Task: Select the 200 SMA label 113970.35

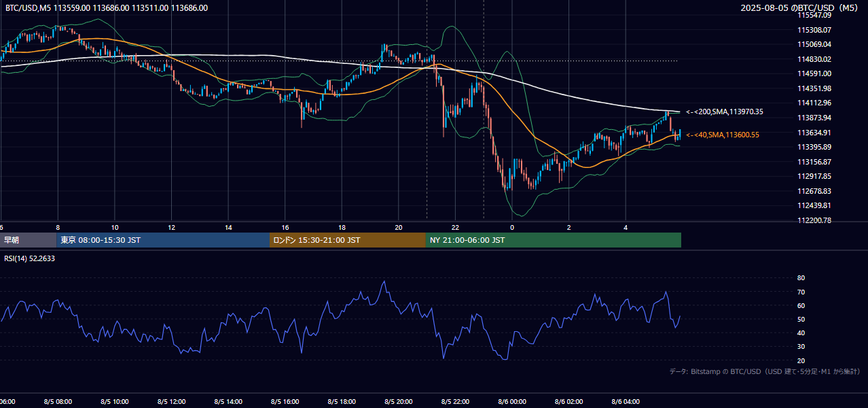Action: (x=725, y=112)
